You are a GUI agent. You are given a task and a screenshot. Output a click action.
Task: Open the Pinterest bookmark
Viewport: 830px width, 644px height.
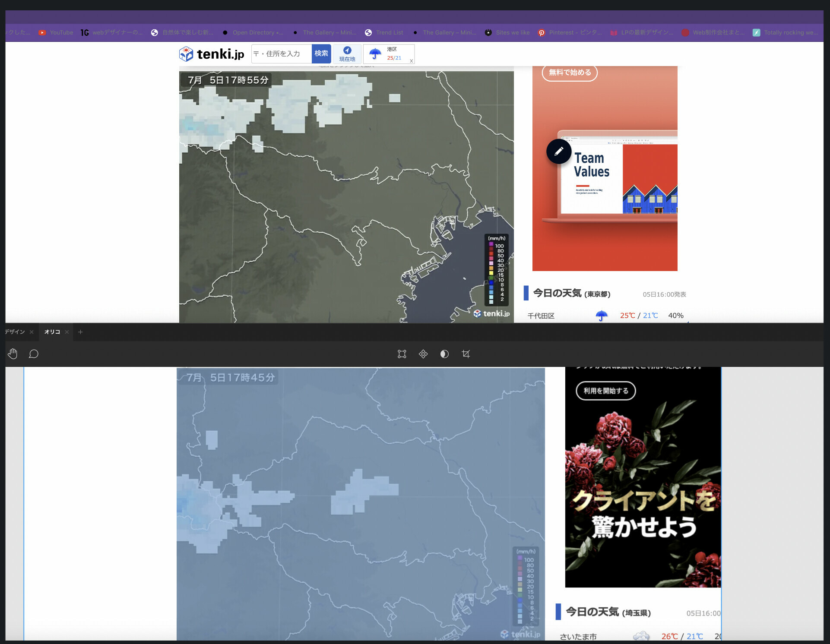click(x=570, y=32)
